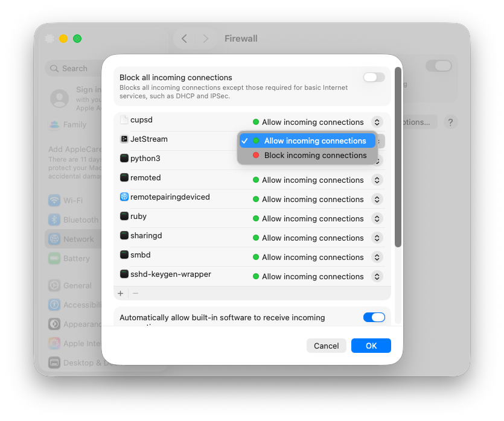Confirm with the OK button
This screenshot has width=504, height=421.
coord(371,346)
